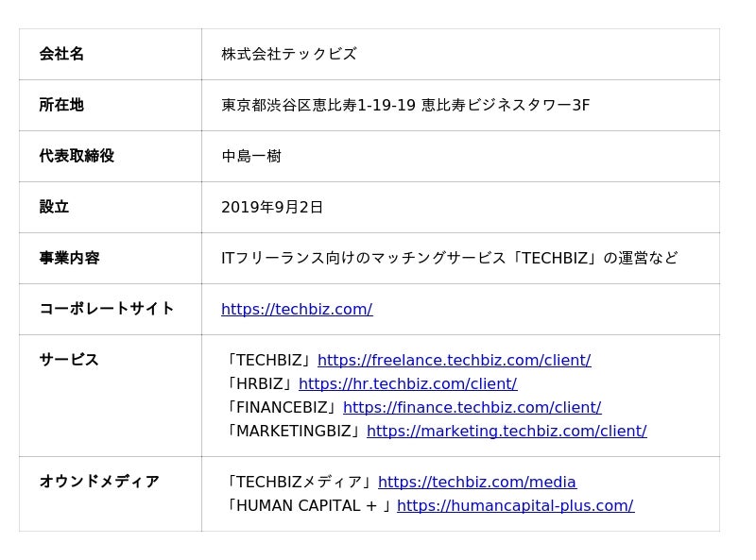The width and height of the screenshot is (756, 560).
Task: Click the address text 東京都渋谷区恵比寿1-19-19
Action: click(318, 105)
